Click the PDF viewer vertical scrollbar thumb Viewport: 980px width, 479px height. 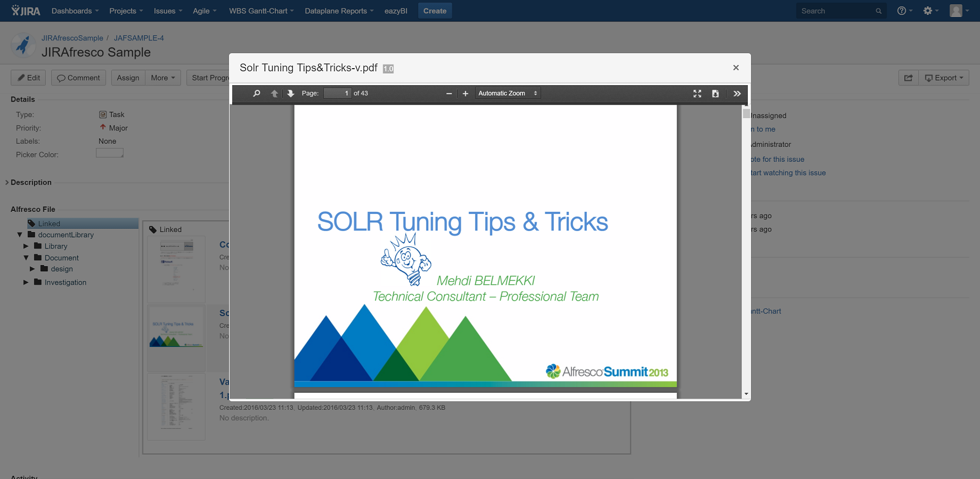point(747,113)
